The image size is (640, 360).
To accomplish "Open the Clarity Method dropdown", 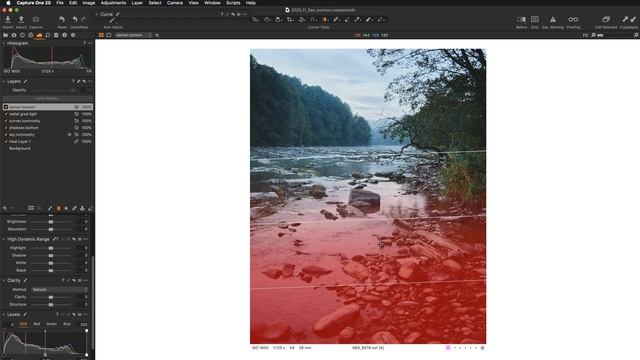I will tap(60, 289).
